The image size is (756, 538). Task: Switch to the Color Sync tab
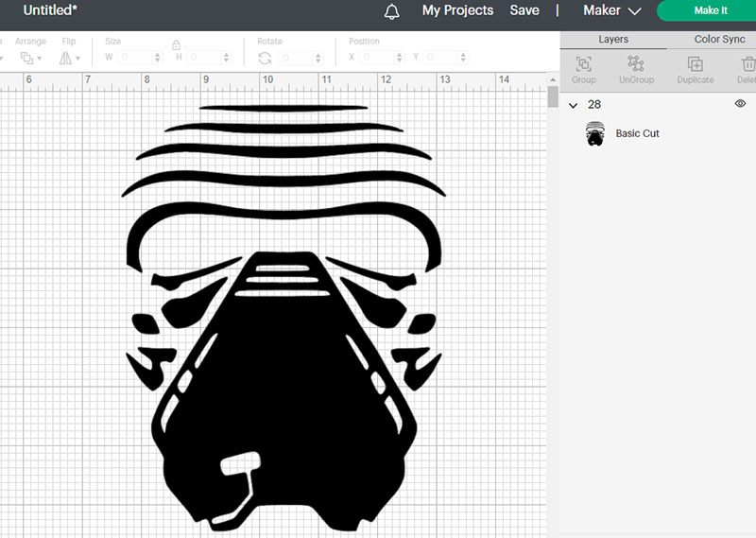719,39
